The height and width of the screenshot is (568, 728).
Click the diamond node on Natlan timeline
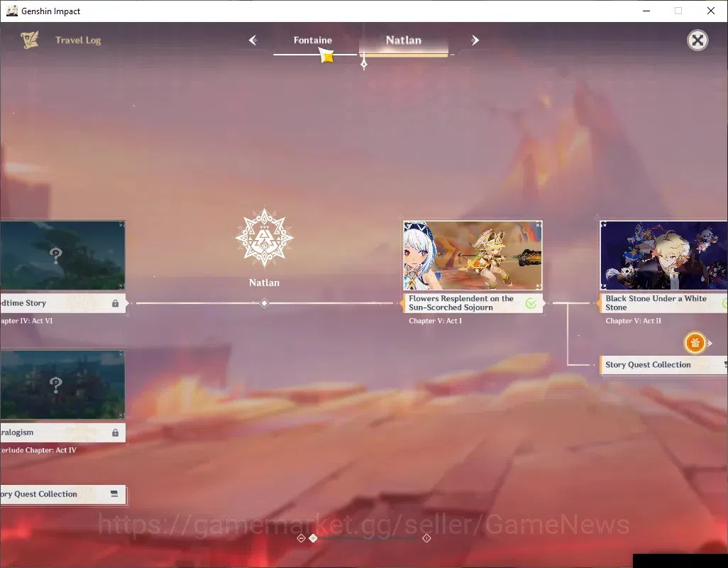pyautogui.click(x=264, y=303)
